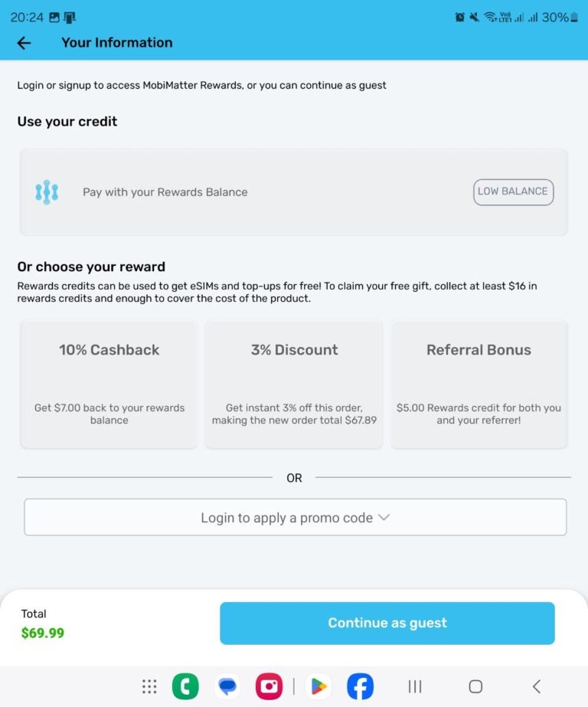Open Instagram from the navigation bar
The image size is (588, 707).
pos(269,686)
